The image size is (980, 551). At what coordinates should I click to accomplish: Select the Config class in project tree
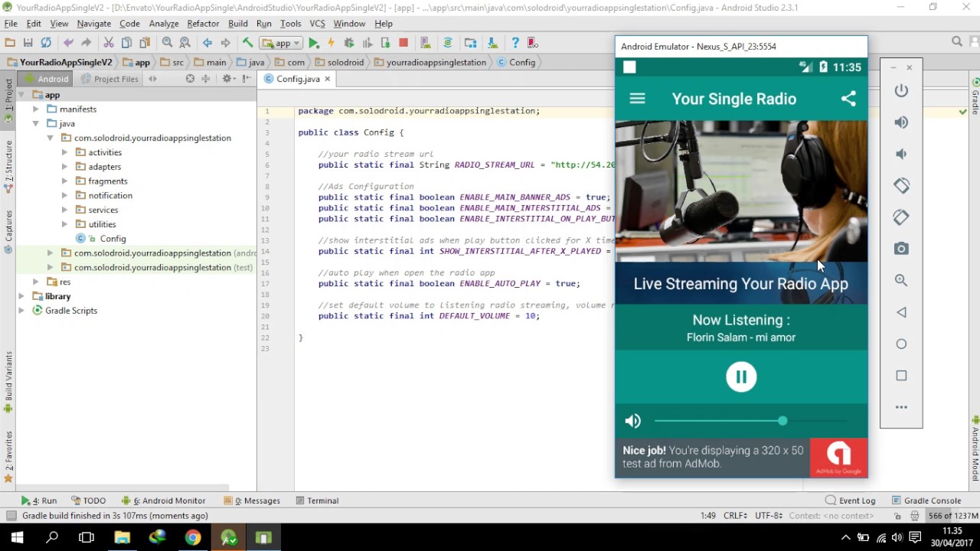pyautogui.click(x=113, y=239)
